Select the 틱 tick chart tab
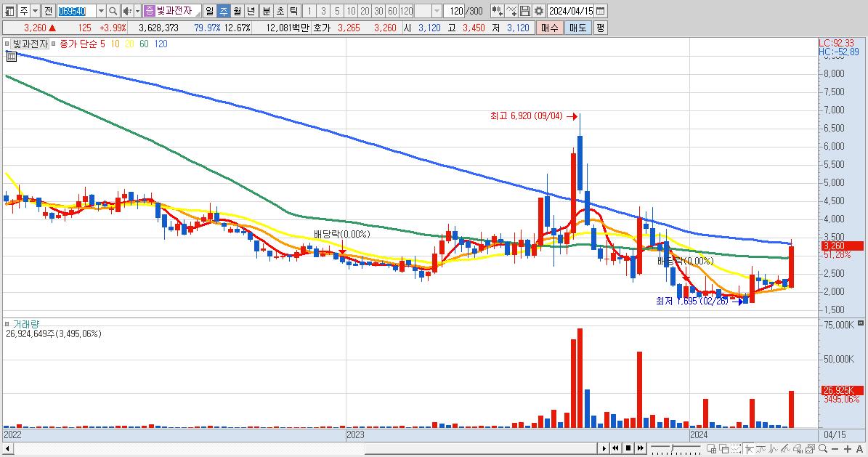 294,10
